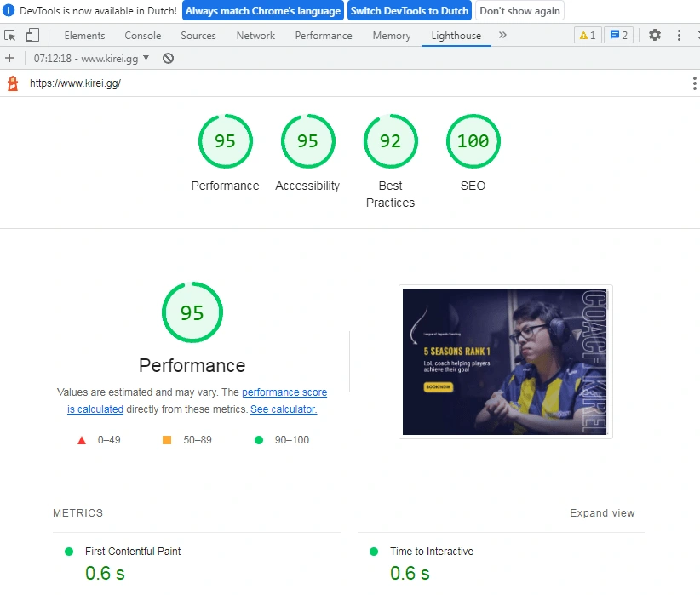
Task: Click Always match Chrome's language button
Action: [x=263, y=11]
